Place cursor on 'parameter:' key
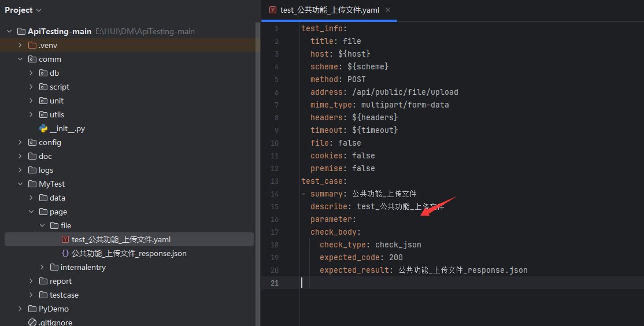The image size is (644, 326). 333,220
